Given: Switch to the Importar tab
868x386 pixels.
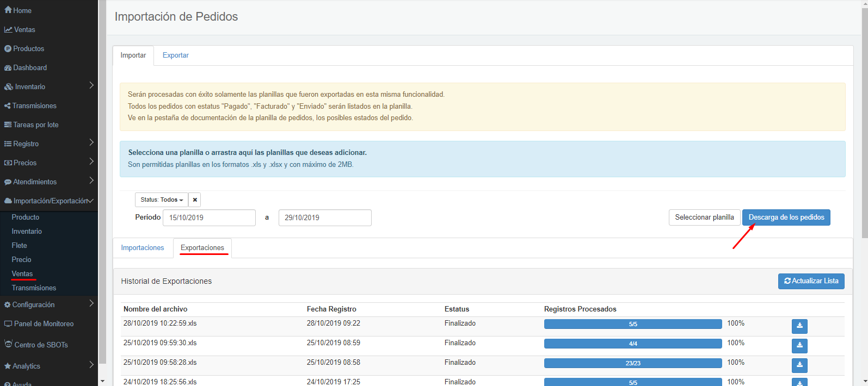Looking at the screenshot, I should coord(133,55).
